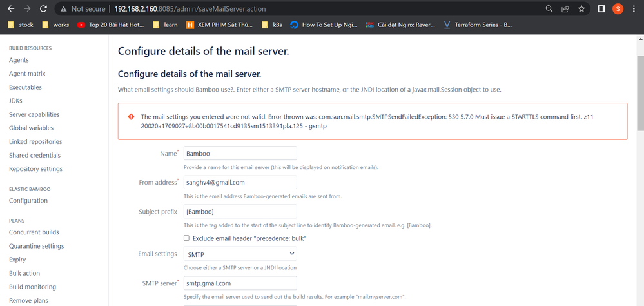Open Server capabilities link

click(x=34, y=114)
